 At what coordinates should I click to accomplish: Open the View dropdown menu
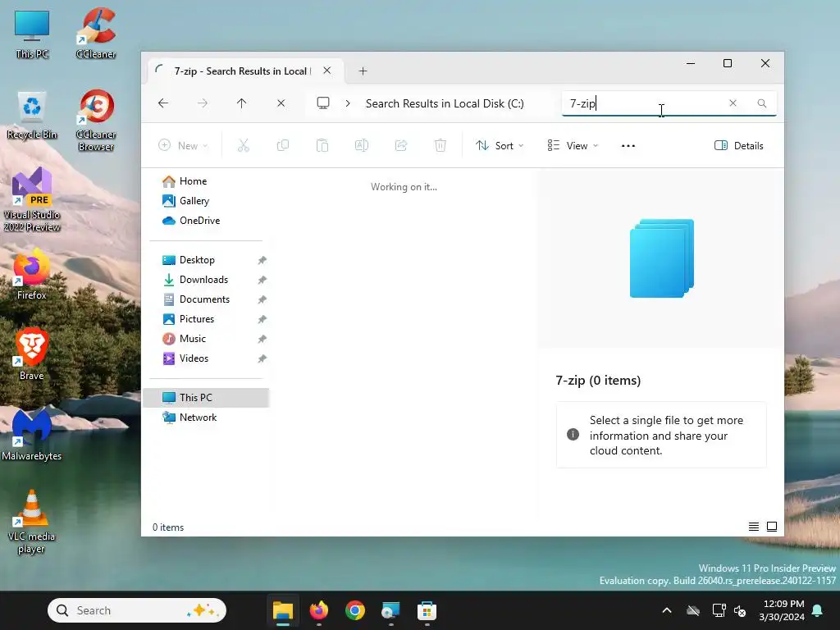572,146
